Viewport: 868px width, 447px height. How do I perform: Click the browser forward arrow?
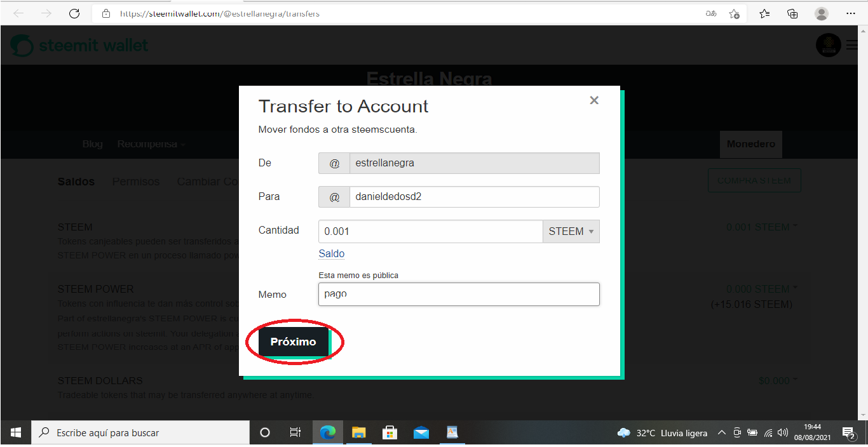click(x=46, y=13)
